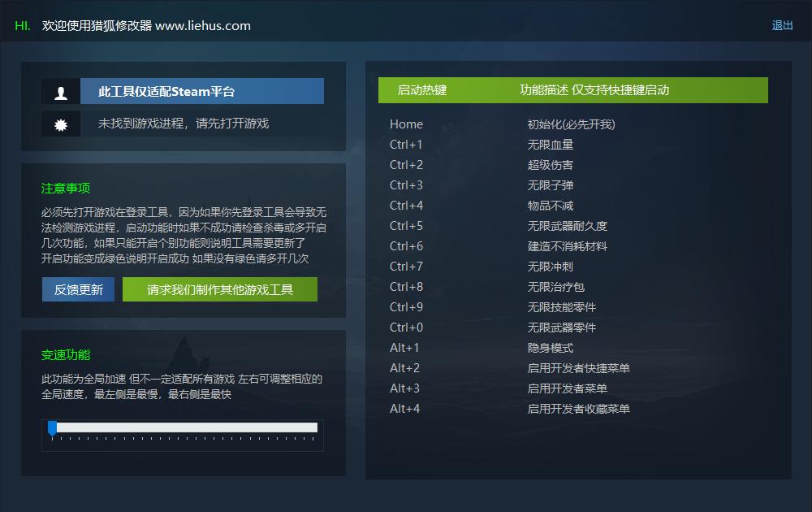Select the 无限血量 function

point(550,145)
